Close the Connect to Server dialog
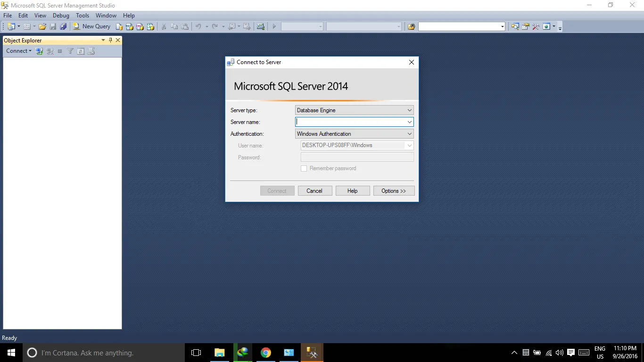This screenshot has width=644, height=362. click(x=412, y=62)
